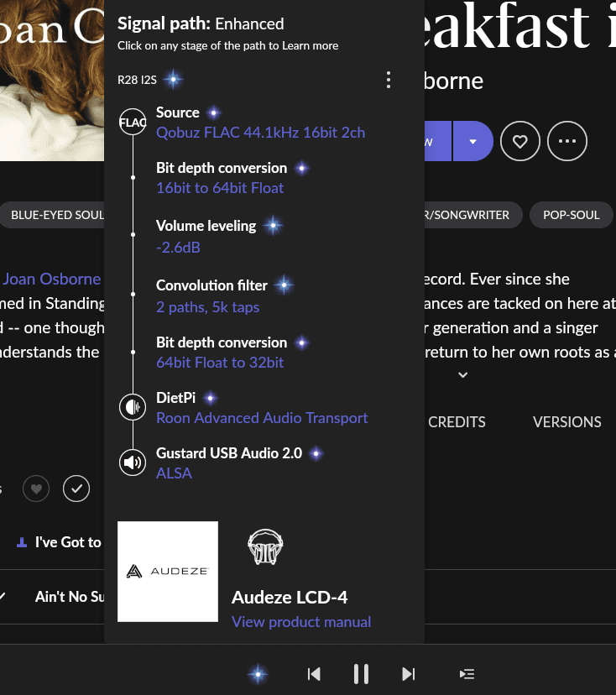Screen dimensions: 616x695
Task: Open the Roon Advanced Audio Transport link
Action: tap(262, 418)
